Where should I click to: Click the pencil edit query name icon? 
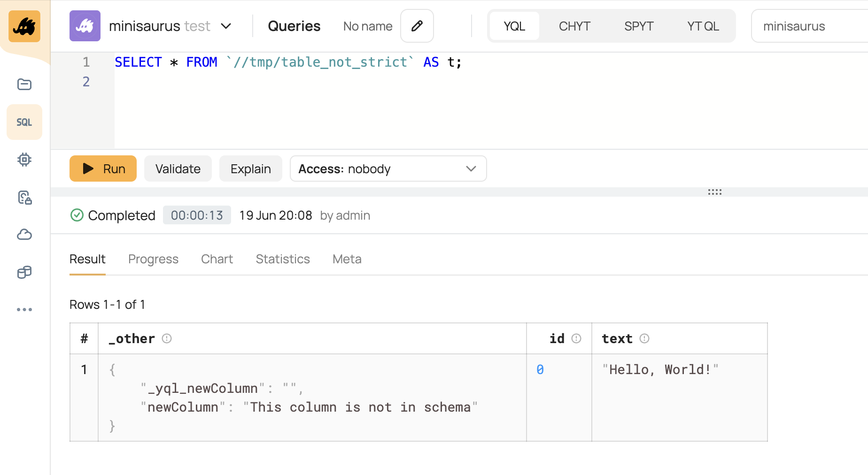[417, 26]
